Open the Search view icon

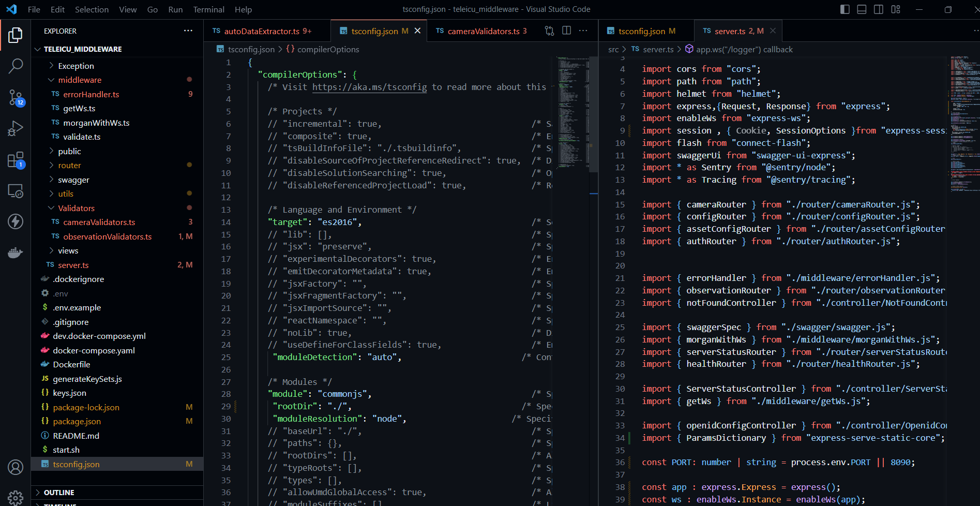[16, 66]
